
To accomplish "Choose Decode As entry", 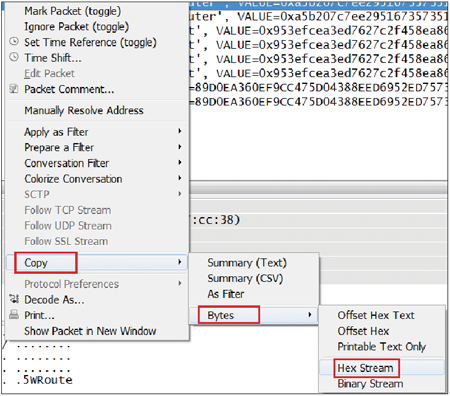I will (54, 300).
